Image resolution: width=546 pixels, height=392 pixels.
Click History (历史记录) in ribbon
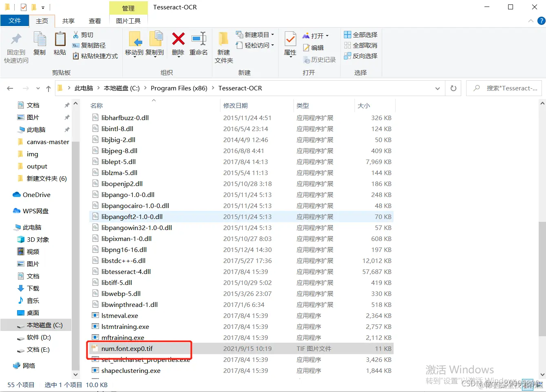click(319, 60)
